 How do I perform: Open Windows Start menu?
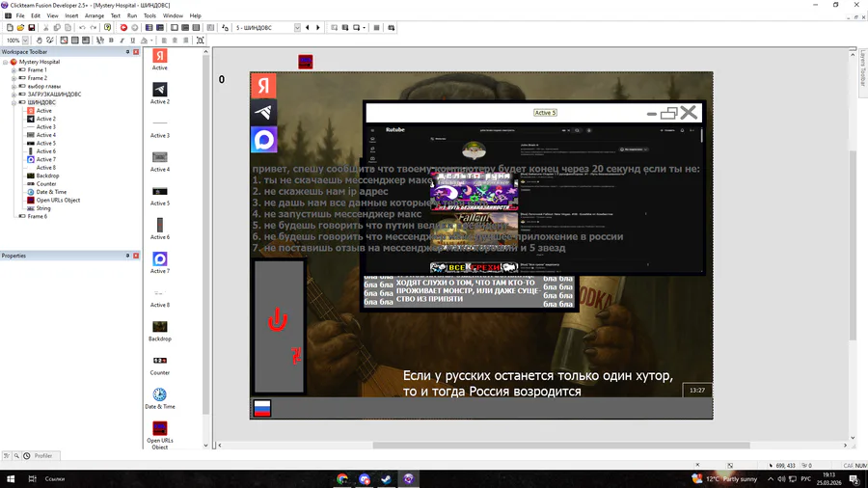tap(11, 479)
